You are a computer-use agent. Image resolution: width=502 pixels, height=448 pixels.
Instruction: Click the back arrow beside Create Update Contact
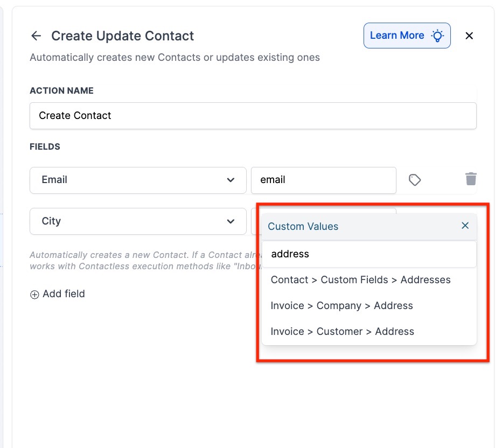click(36, 36)
